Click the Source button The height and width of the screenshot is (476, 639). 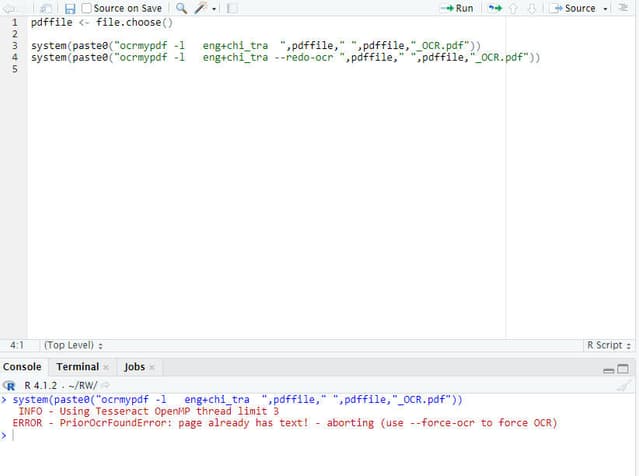point(573,8)
